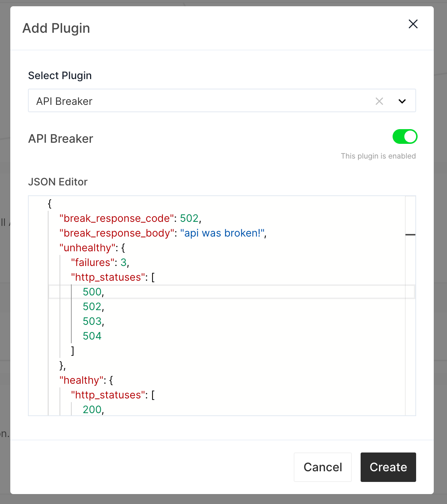The height and width of the screenshot is (504, 447).
Task: Click the X to close Add Plugin dialog
Action: click(x=413, y=24)
